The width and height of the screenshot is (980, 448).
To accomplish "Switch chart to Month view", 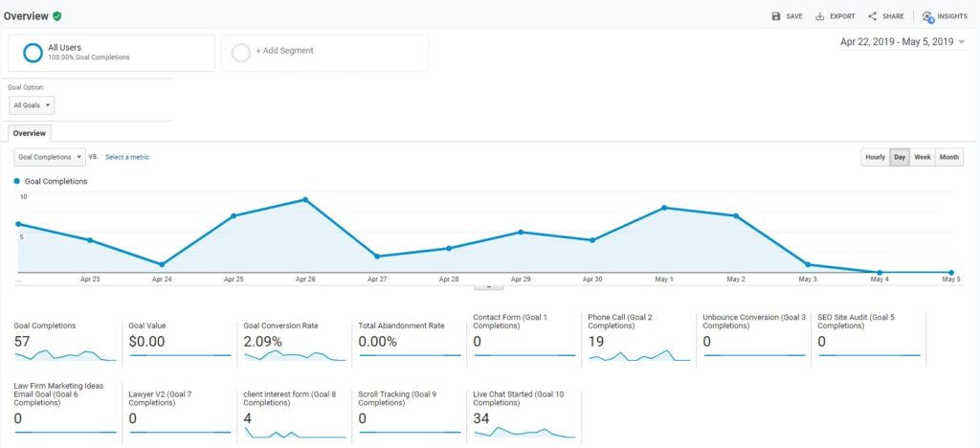I will coord(948,157).
